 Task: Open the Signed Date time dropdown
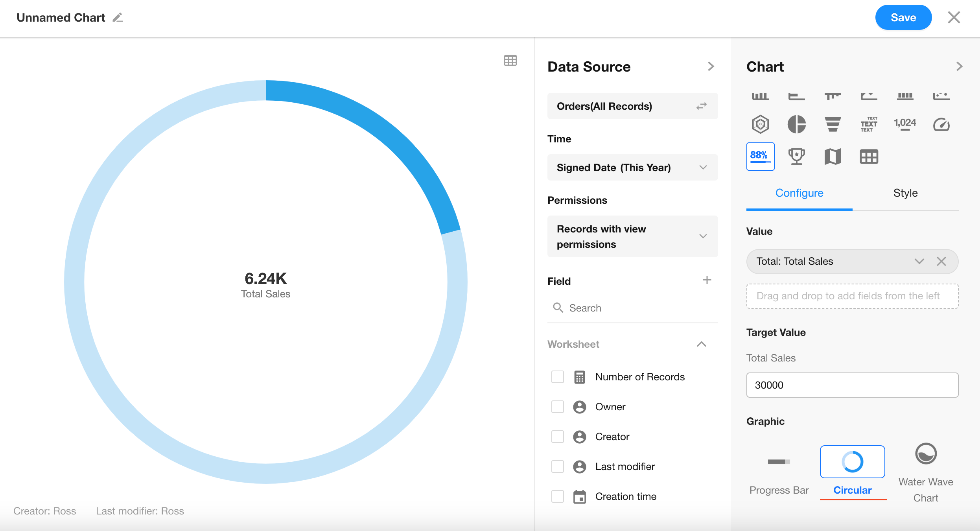point(632,168)
